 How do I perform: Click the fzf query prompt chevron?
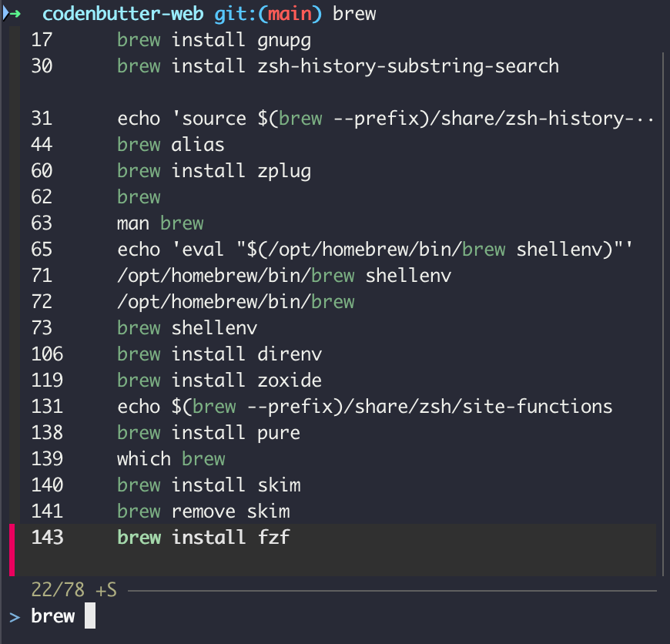point(15,616)
